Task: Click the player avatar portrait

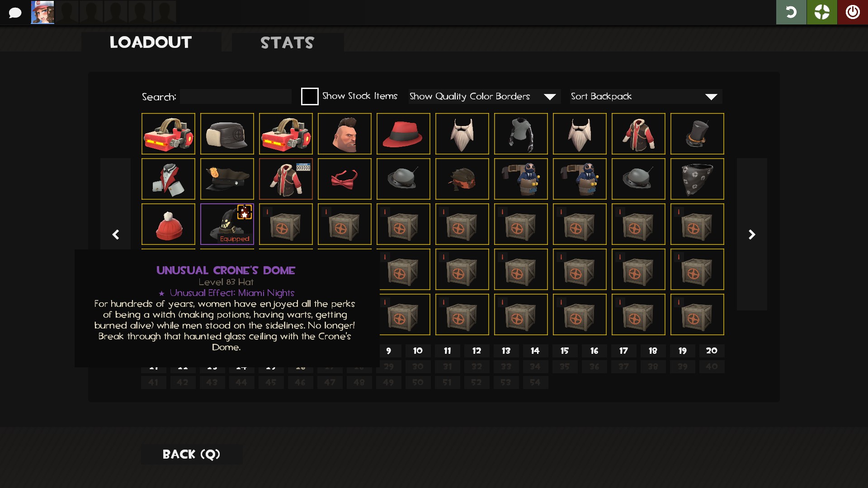Action: point(42,12)
